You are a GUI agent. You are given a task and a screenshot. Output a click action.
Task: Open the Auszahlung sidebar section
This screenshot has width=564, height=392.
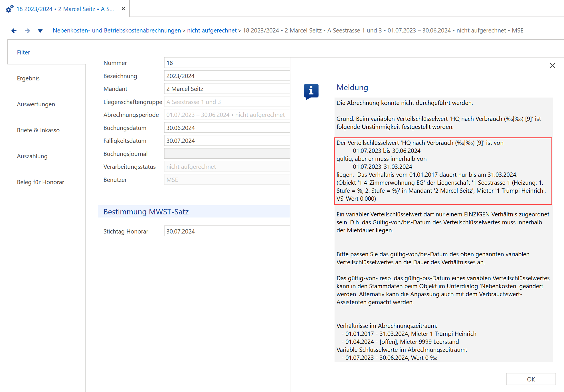pos(32,156)
